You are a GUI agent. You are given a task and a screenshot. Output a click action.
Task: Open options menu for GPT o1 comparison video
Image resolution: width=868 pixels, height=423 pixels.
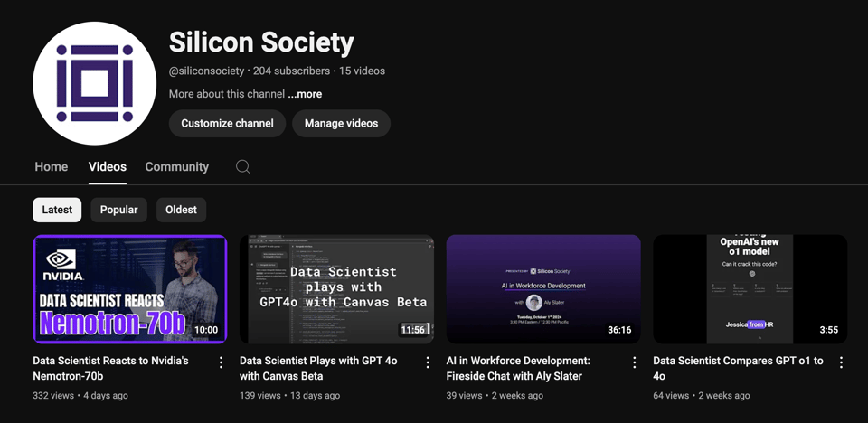tap(841, 362)
